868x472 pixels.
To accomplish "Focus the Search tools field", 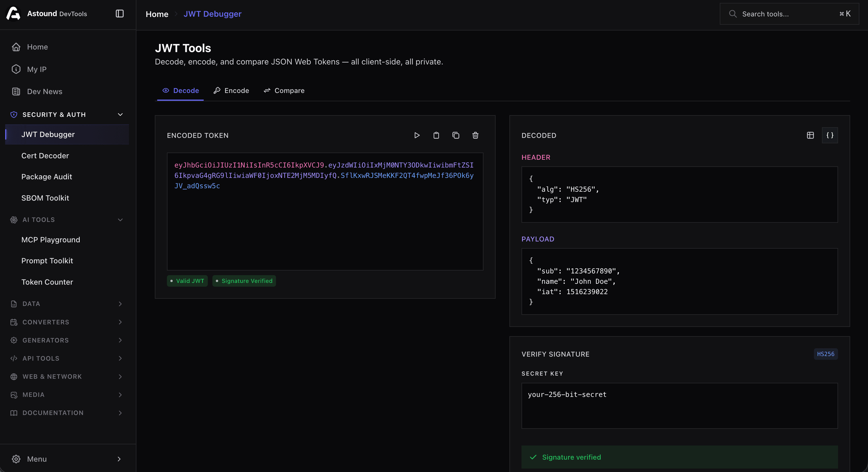I will (x=789, y=14).
